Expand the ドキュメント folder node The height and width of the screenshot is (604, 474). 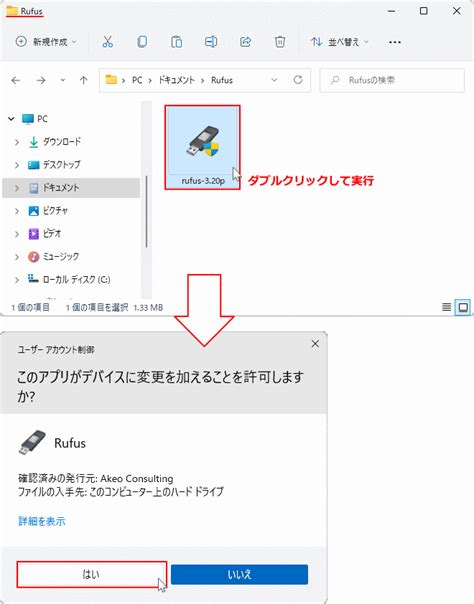click(x=17, y=188)
